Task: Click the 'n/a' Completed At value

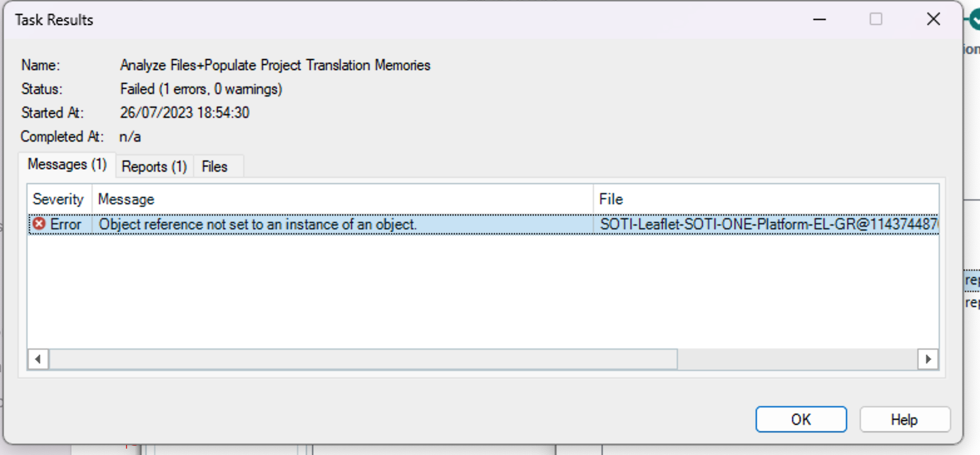Action: pyautogui.click(x=130, y=137)
